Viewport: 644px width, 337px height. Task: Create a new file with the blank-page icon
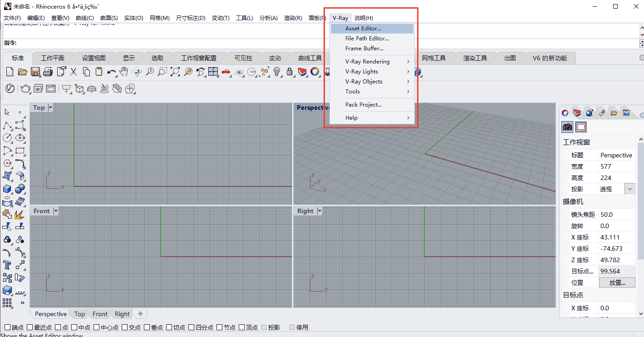[10, 71]
